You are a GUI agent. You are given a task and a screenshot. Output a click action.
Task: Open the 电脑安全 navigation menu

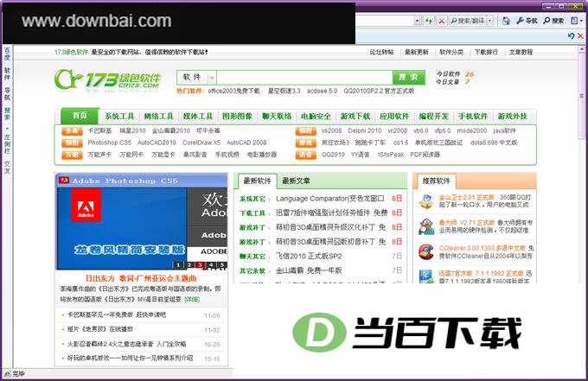(x=316, y=117)
